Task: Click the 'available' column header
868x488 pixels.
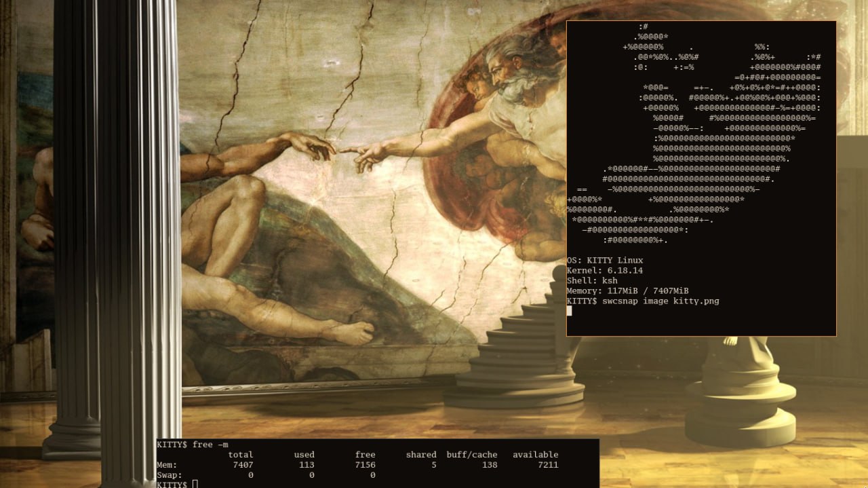Action: [x=536, y=455]
